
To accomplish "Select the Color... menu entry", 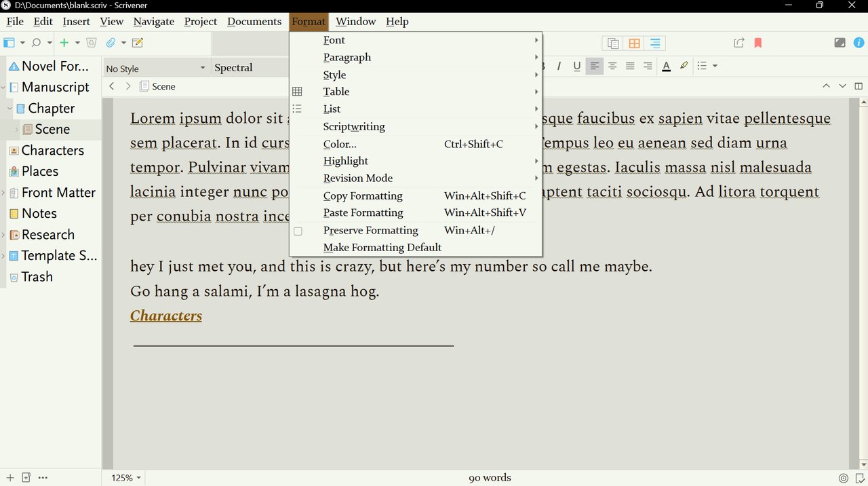I will click(x=416, y=144).
